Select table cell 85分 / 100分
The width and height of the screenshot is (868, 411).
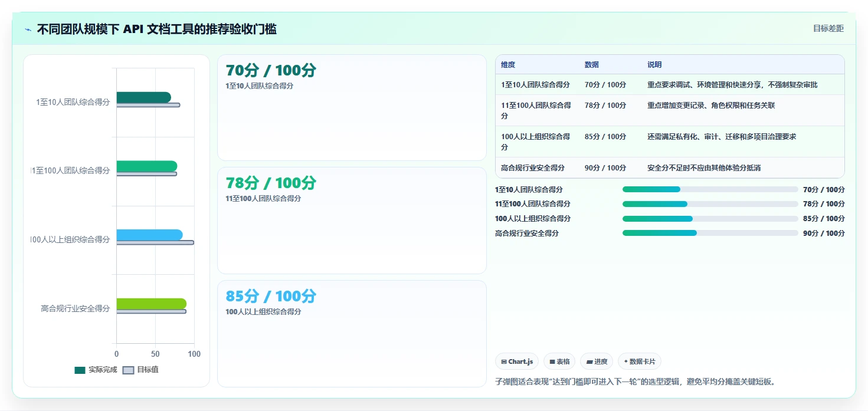click(x=605, y=137)
